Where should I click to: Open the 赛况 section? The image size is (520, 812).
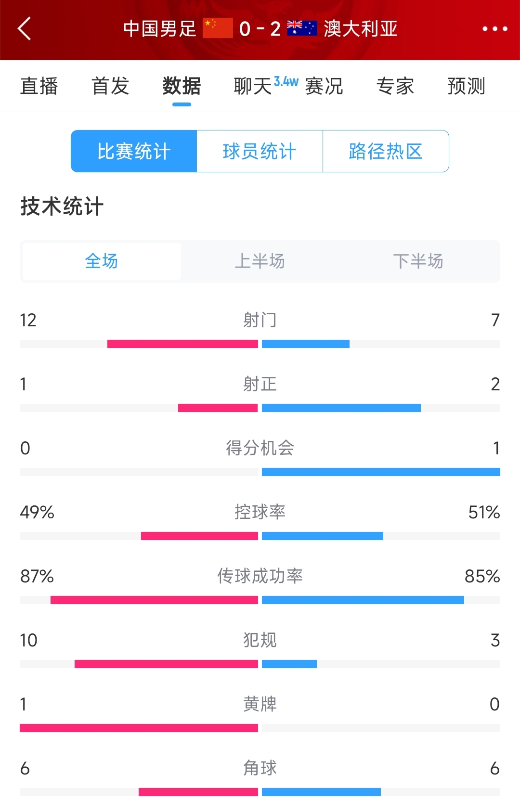[325, 86]
